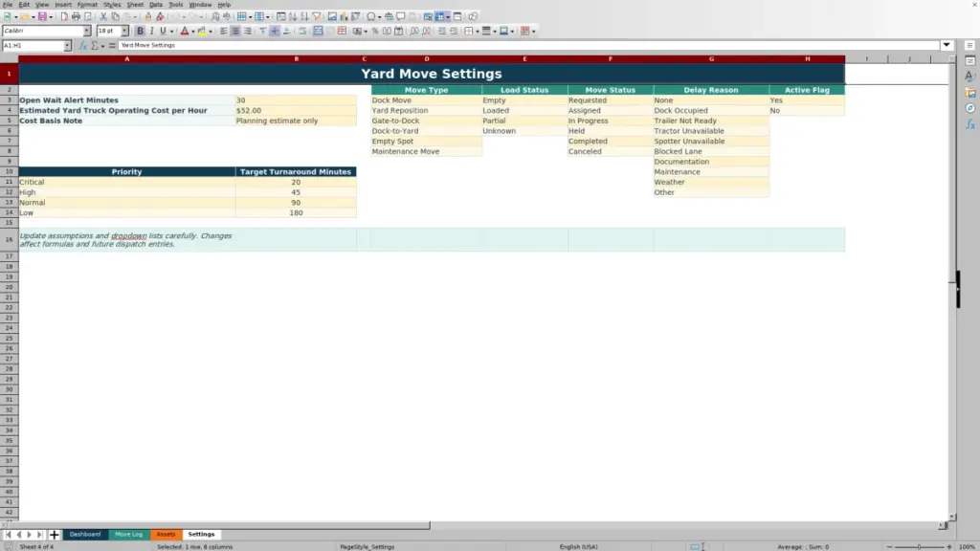Click the AutoFilter funnel icon

point(317,16)
